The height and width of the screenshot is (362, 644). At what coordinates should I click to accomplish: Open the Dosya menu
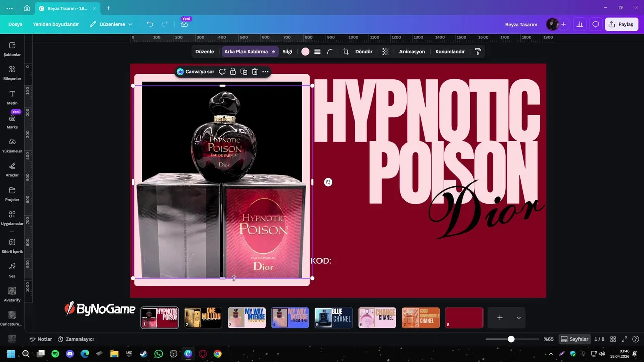(15, 24)
